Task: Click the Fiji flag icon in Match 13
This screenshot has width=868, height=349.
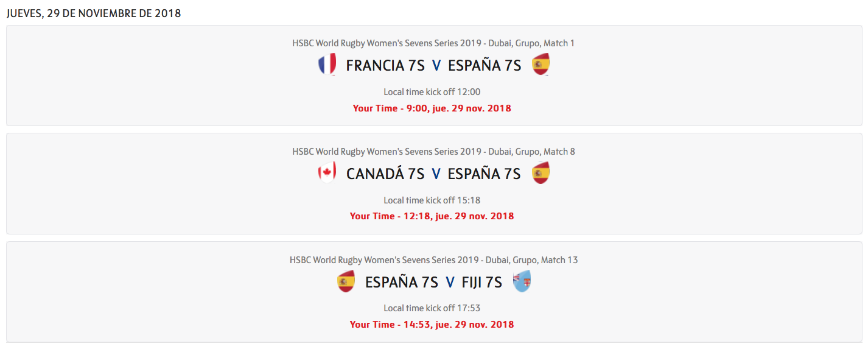Action: coord(522,281)
